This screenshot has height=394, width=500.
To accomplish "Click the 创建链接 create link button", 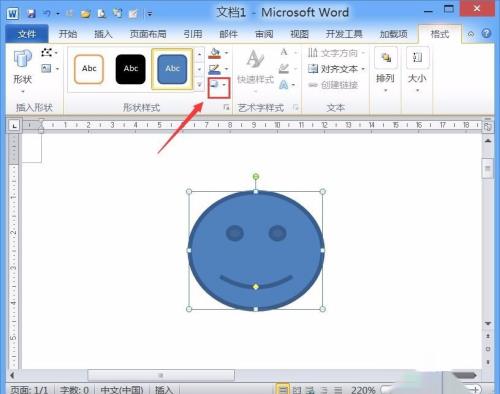I will point(333,85).
